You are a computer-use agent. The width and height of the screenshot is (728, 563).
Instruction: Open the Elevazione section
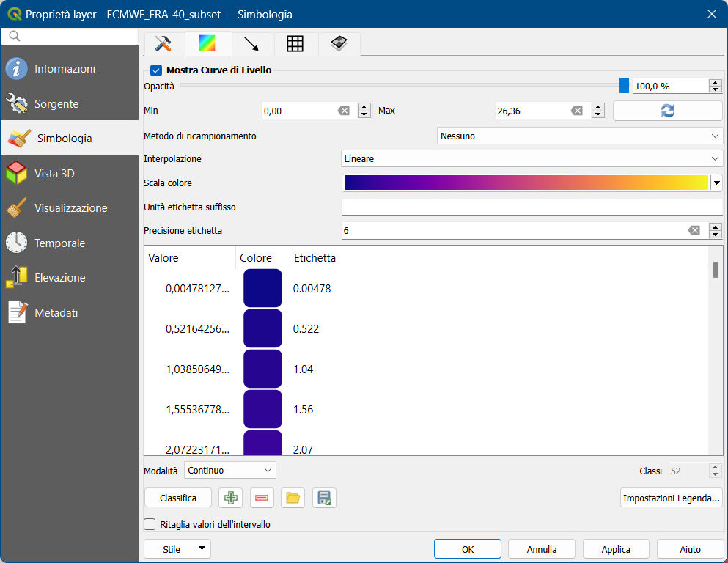click(69, 278)
